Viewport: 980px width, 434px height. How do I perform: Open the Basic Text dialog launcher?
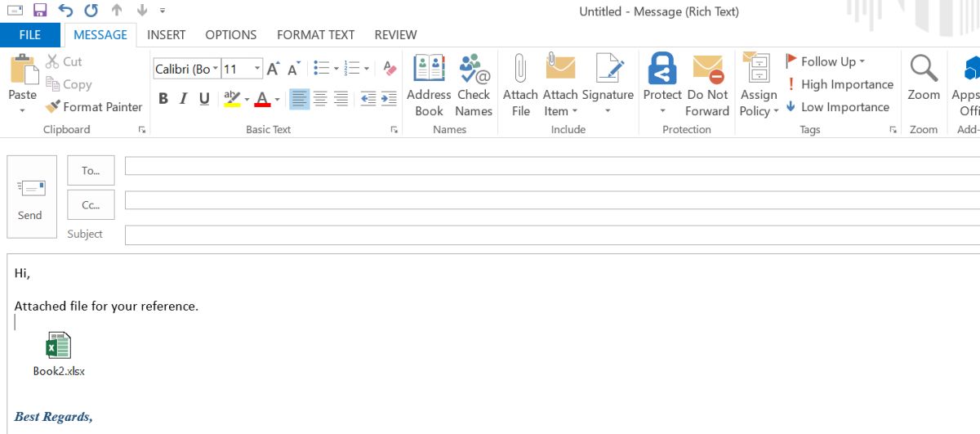click(394, 129)
